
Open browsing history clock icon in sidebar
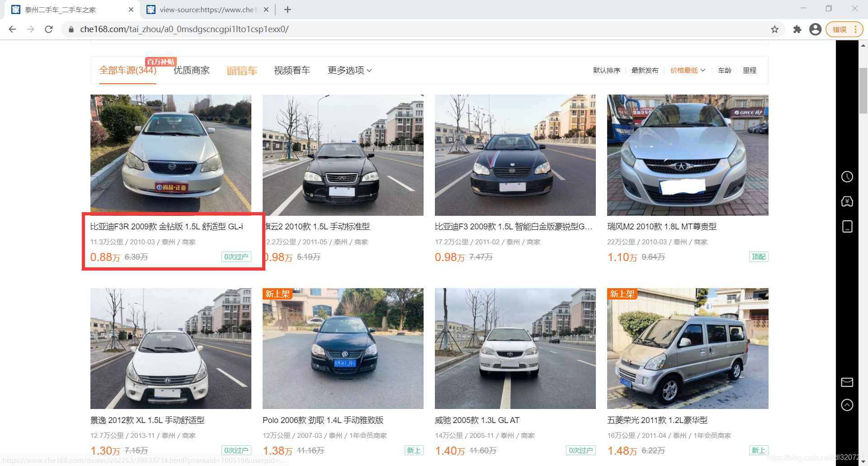point(847,176)
